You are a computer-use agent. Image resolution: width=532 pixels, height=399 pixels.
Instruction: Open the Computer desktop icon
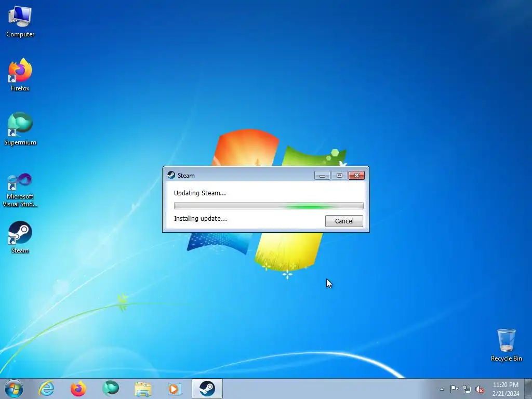(x=20, y=21)
